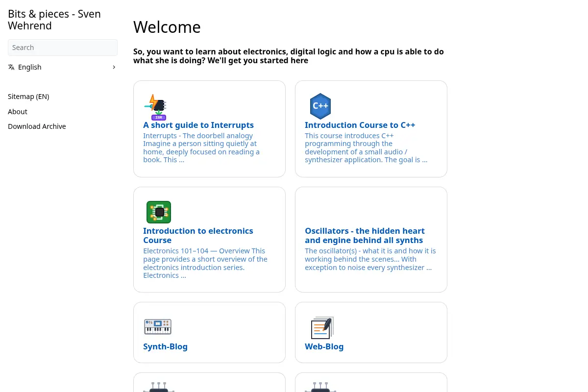Open the About page in sidebar

[18, 112]
